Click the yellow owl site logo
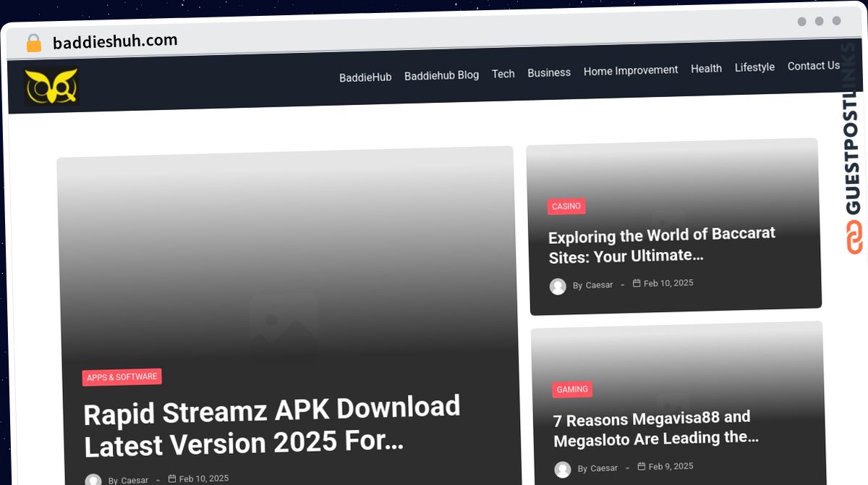This screenshot has height=485, width=868. (51, 88)
